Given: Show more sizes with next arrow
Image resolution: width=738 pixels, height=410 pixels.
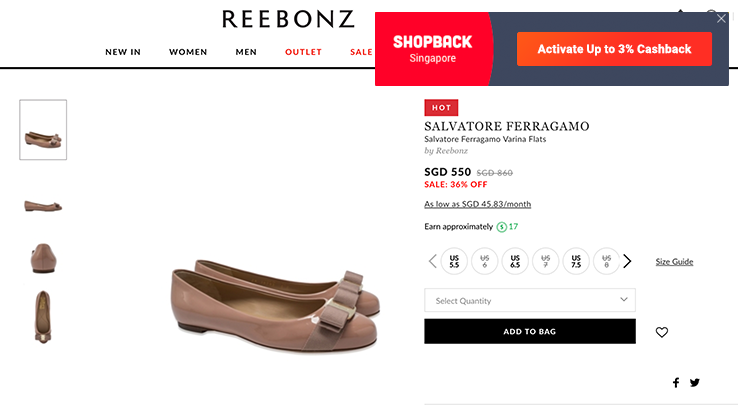Looking at the screenshot, I should [x=627, y=261].
